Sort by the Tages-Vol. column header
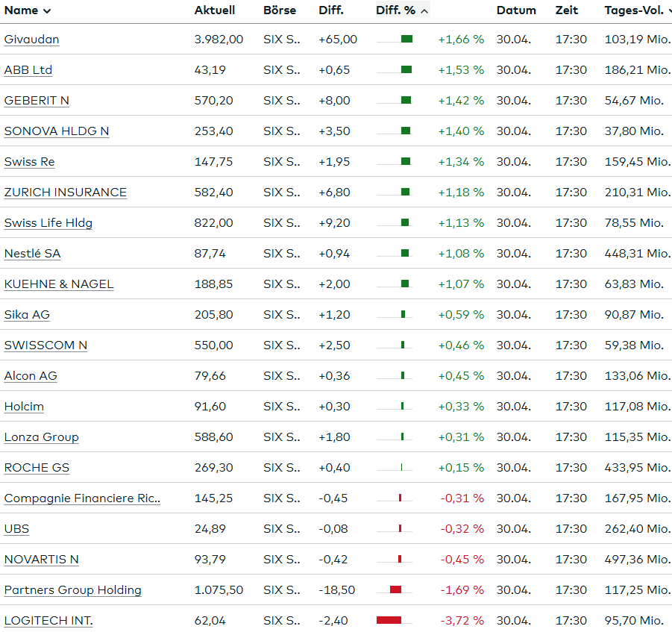 tap(638, 10)
